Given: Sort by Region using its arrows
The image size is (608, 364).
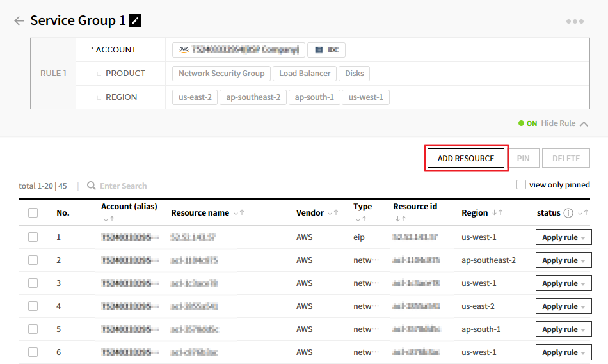Looking at the screenshot, I should [497, 213].
